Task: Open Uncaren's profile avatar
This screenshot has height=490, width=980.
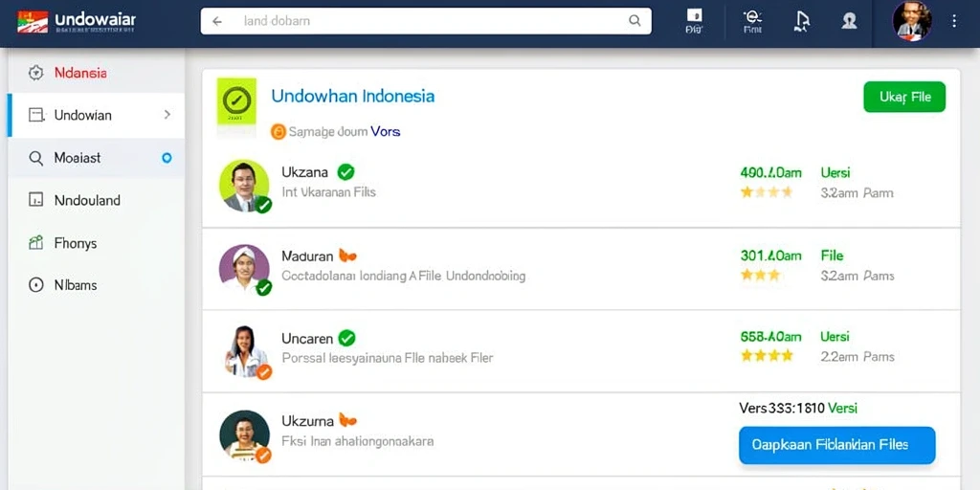Action: (x=245, y=350)
